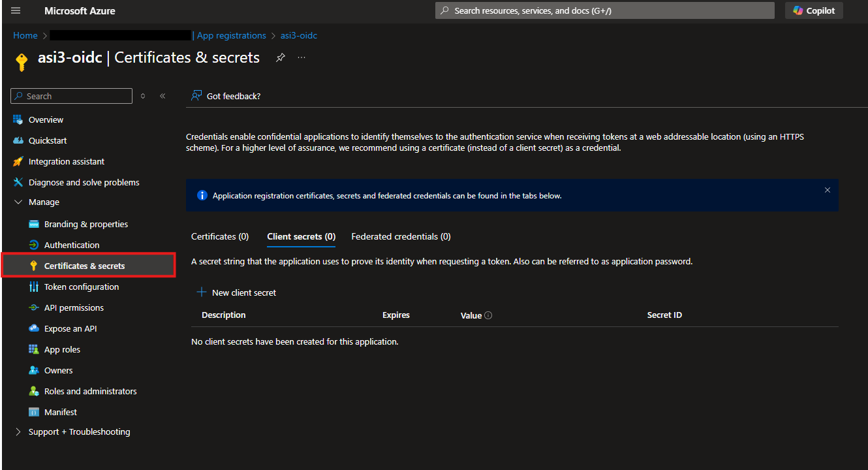Click the Copilot logo icon
This screenshot has width=868, height=470.
click(x=798, y=10)
